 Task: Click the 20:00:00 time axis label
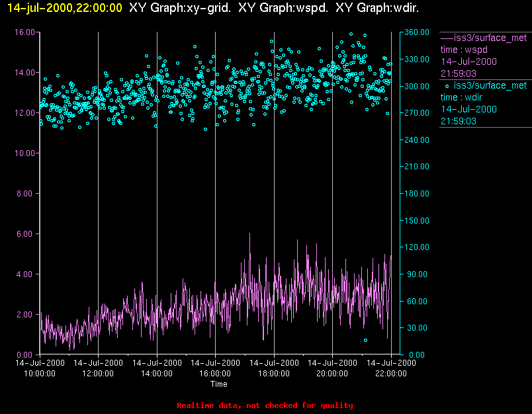pos(332,374)
